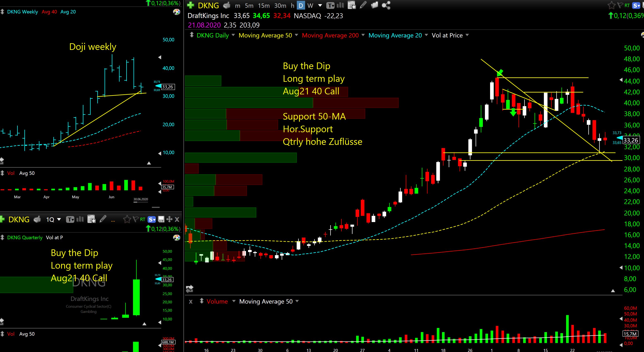Click the move arrows icon on quarterly panel

(169, 219)
